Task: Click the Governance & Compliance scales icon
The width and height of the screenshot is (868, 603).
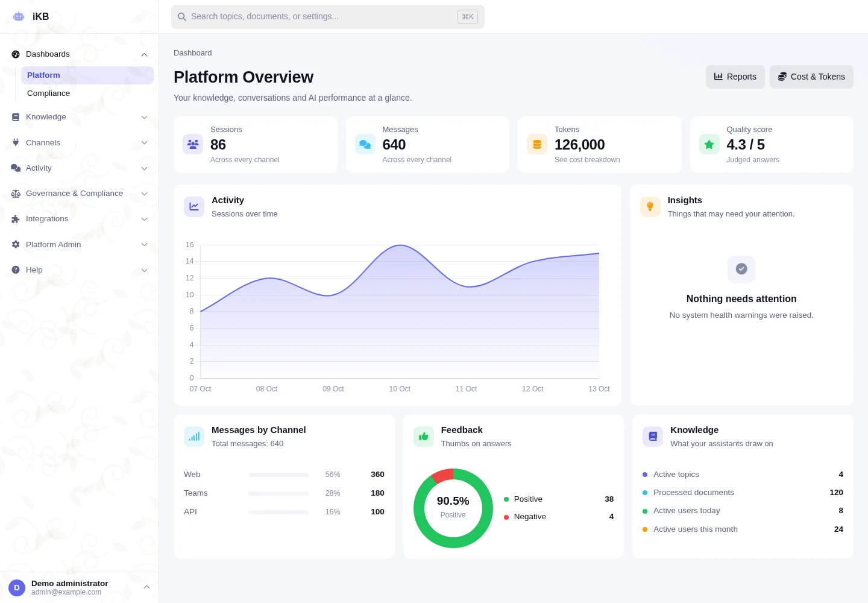Action: click(16, 194)
